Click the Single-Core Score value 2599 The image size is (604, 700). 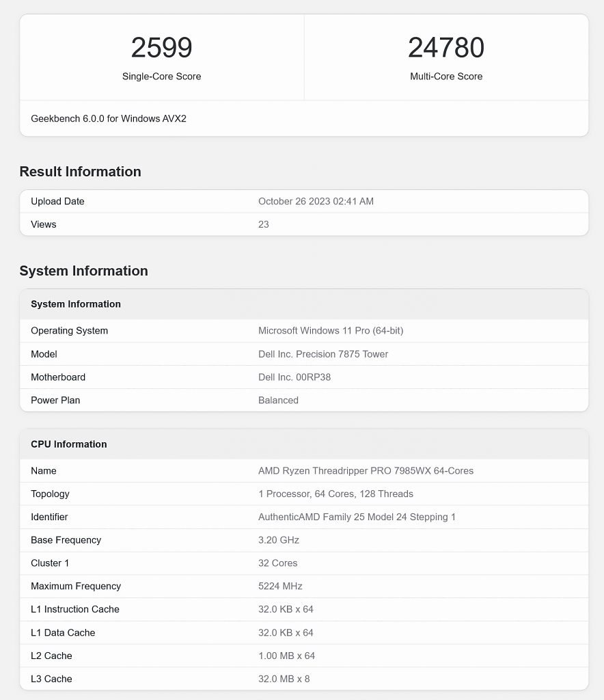click(x=161, y=47)
